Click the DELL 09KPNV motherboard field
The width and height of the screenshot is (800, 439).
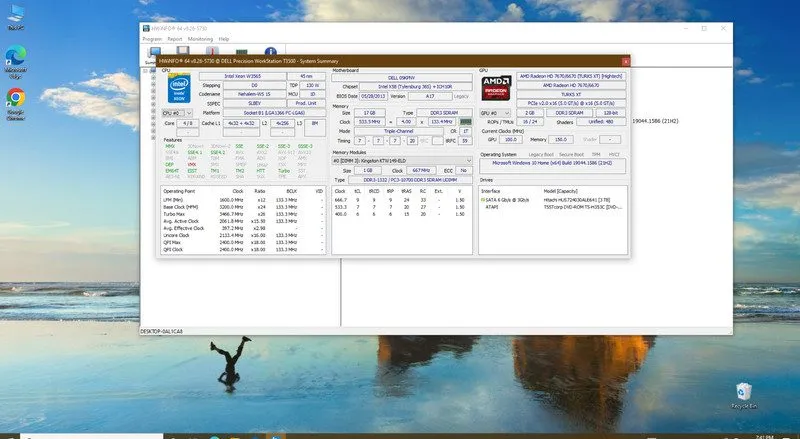[402, 78]
